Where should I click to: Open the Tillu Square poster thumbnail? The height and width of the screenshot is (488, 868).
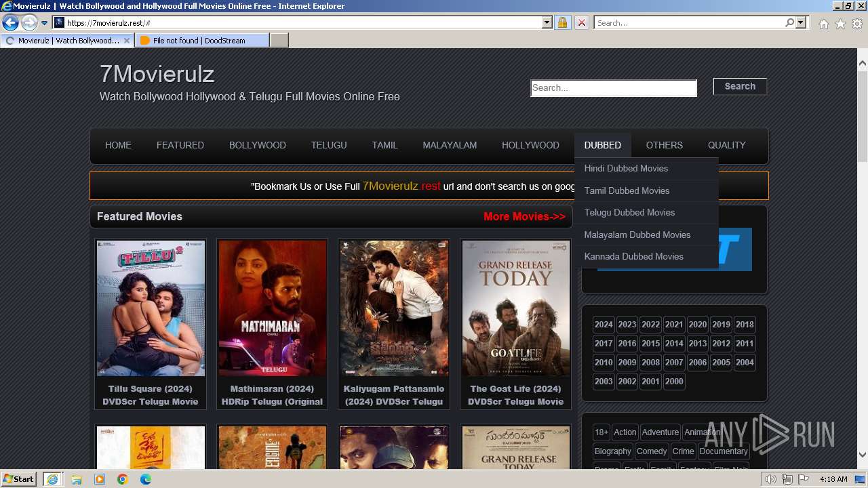[151, 308]
